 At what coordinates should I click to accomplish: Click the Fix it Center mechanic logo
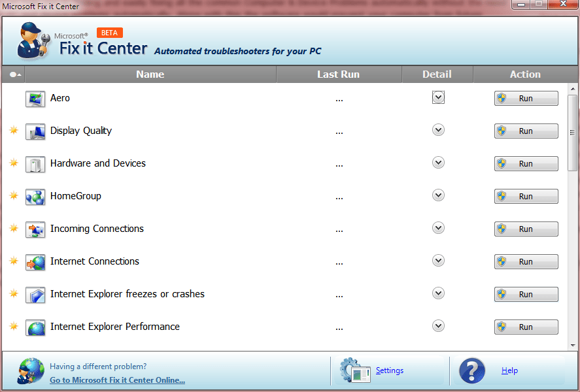click(x=33, y=41)
